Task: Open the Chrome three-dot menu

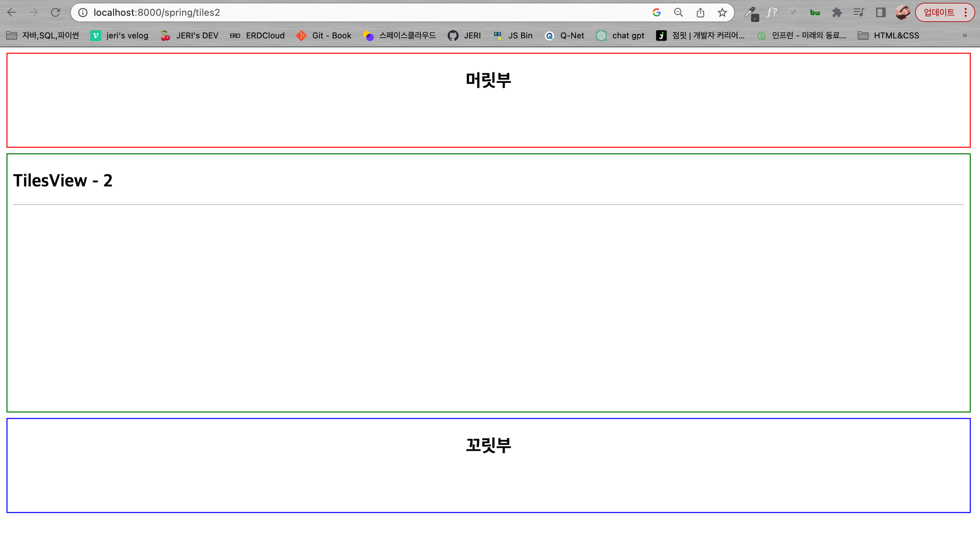Action: (x=966, y=13)
